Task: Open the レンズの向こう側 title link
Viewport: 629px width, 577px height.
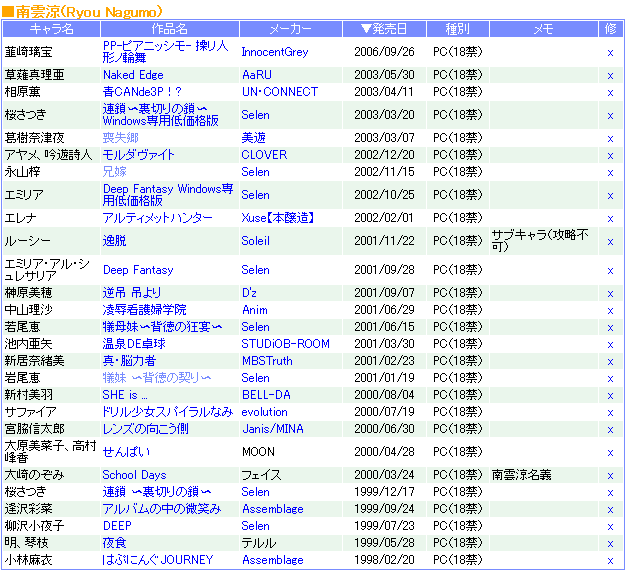Action: pos(145,429)
